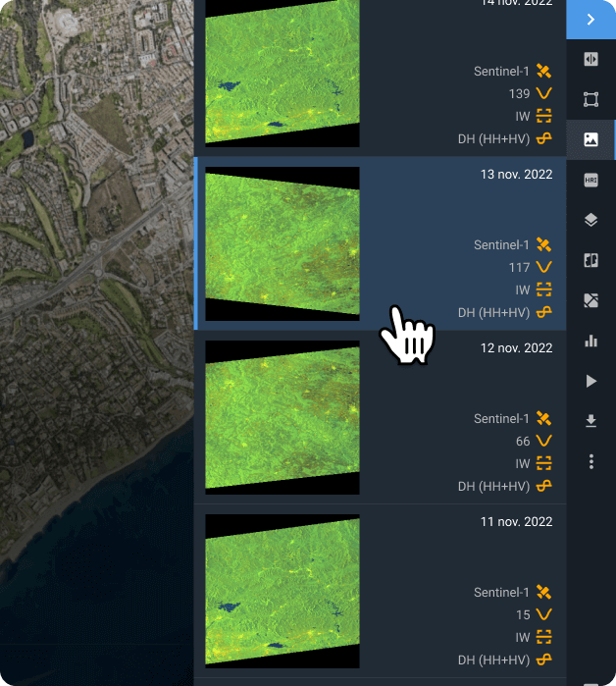
Task: Open the image search results tab
Action: pyautogui.click(x=590, y=139)
